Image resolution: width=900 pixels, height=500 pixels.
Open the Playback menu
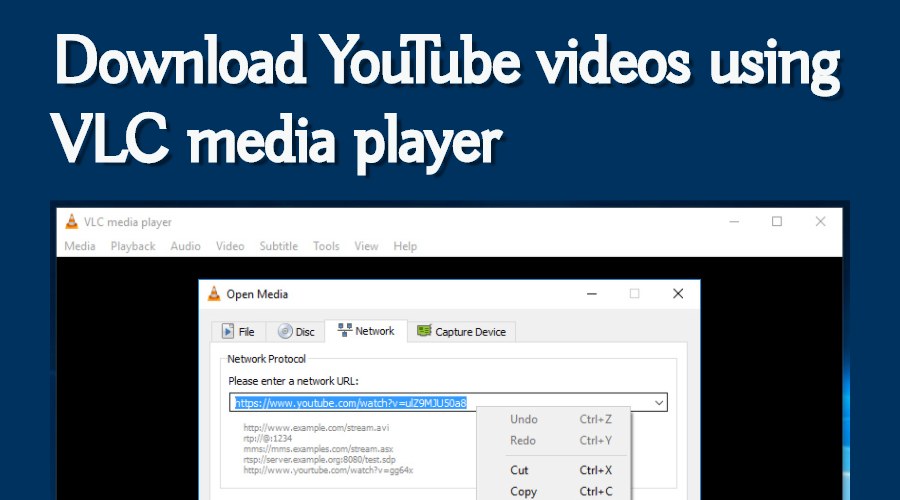pyautogui.click(x=133, y=246)
